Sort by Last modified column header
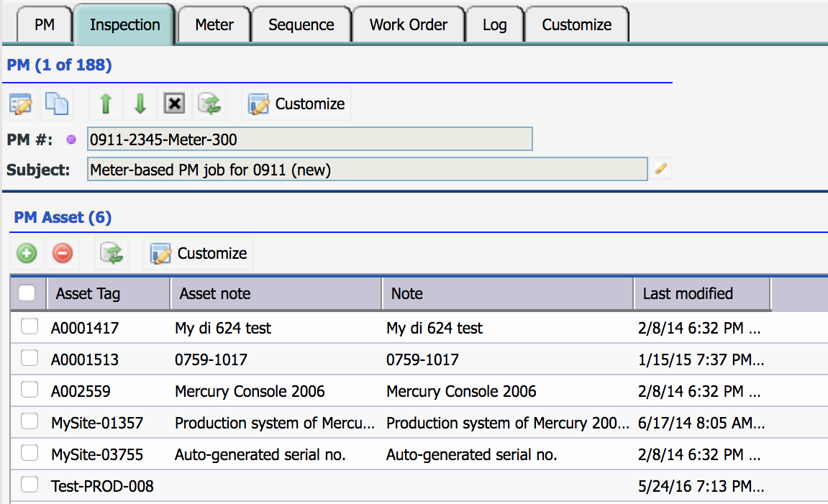This screenshot has width=828, height=504. click(x=702, y=293)
